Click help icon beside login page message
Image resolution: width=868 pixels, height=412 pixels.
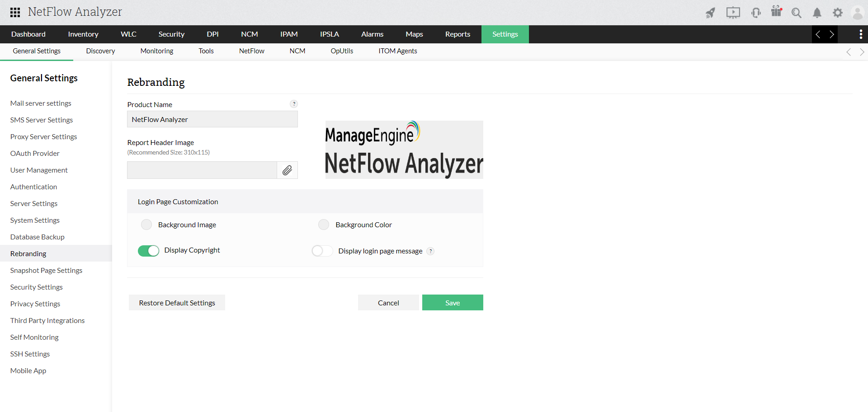pos(431,251)
